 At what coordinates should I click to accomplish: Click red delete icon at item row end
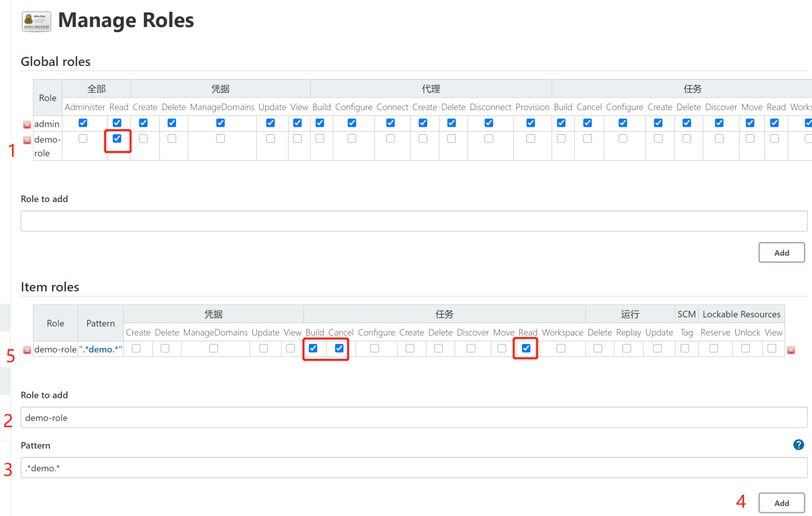[x=791, y=350]
